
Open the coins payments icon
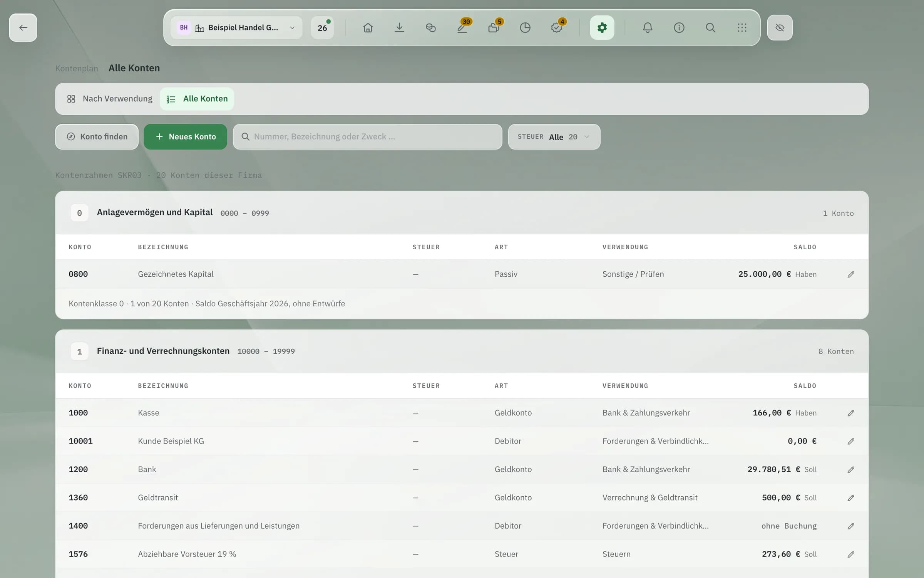(x=431, y=27)
